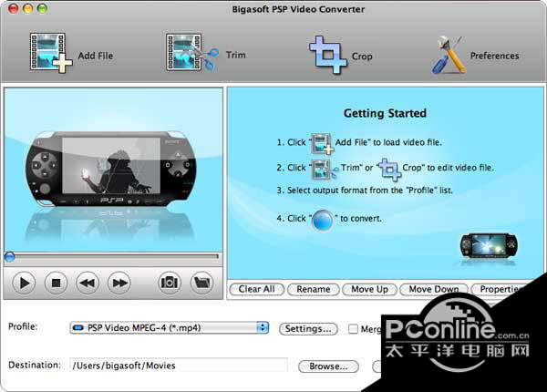Toggle the Merge checkbox
Screen dimensions: 547x392
coord(353,329)
